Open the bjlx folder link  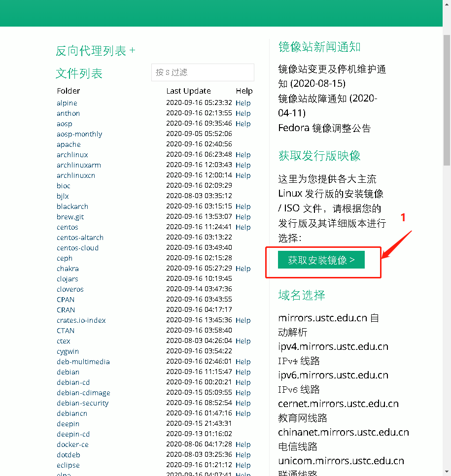[63, 196]
